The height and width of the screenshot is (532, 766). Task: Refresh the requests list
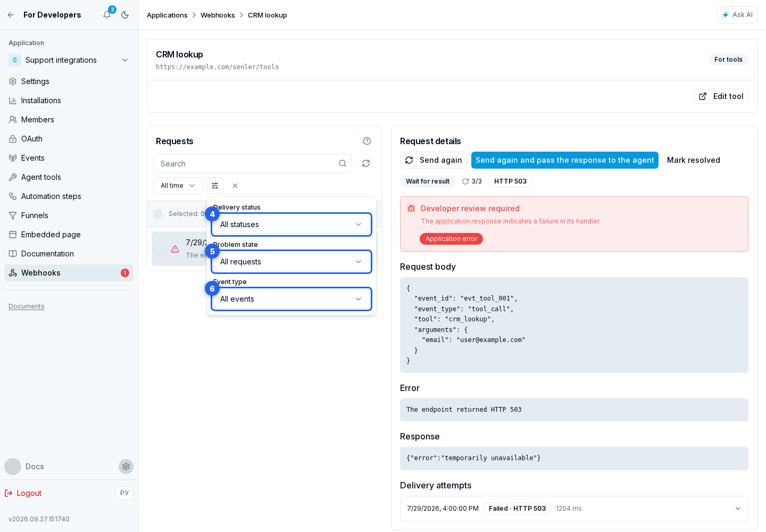(366, 163)
